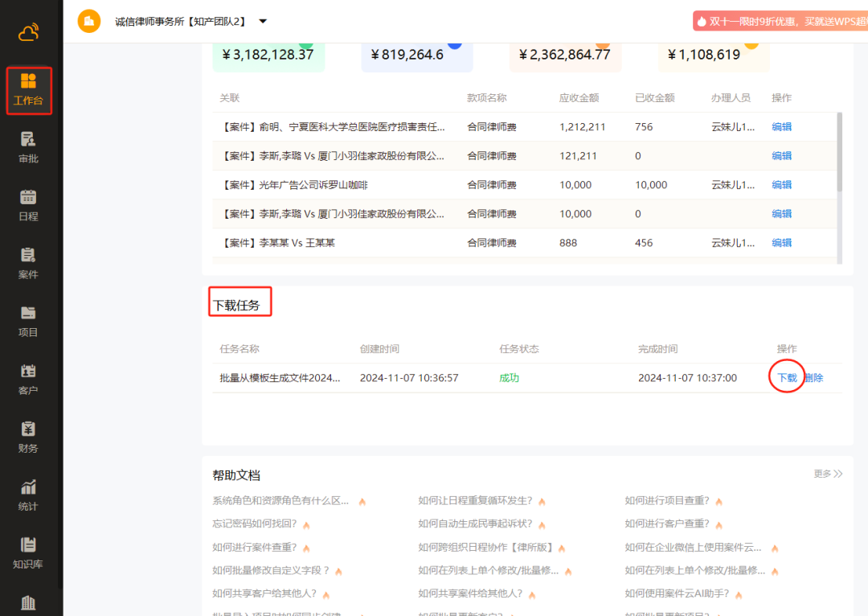Click the orange organization avatar icon
Screen dimensions: 868x616
[89, 21]
